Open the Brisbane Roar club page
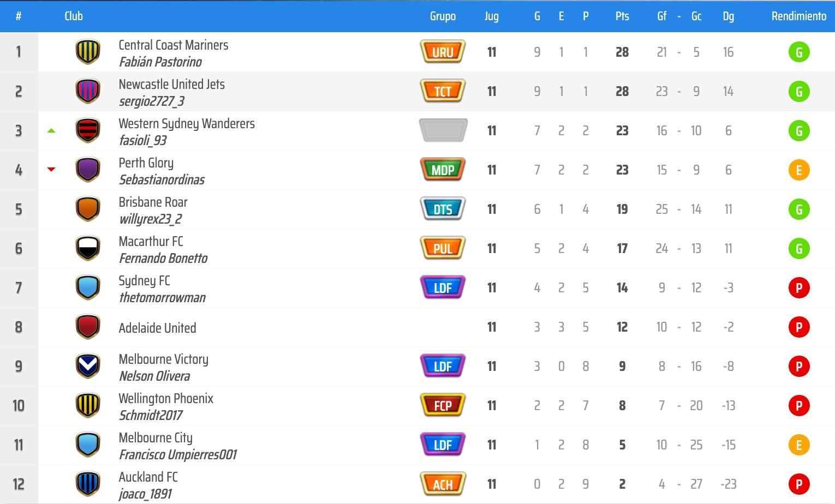This screenshot has height=504, width=835. (153, 202)
